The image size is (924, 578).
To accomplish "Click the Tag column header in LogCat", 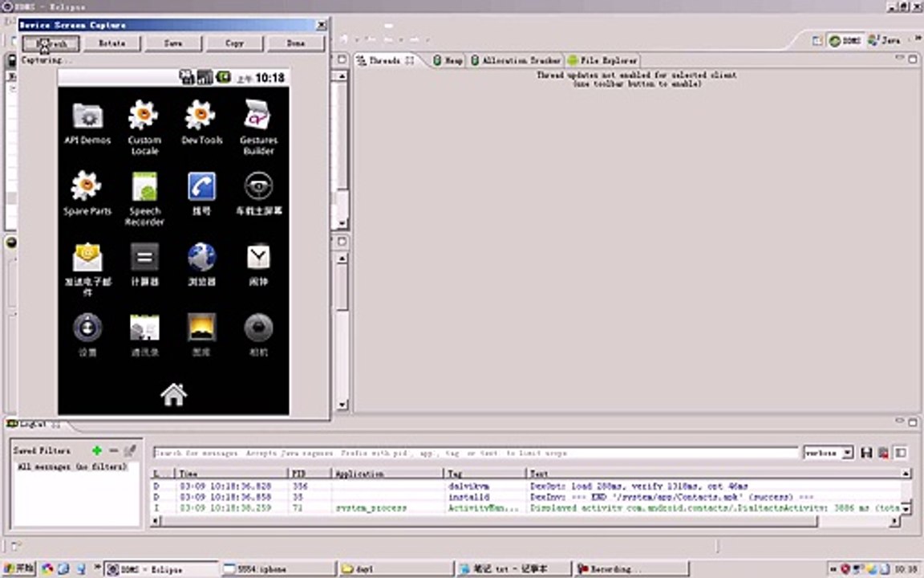I will pos(484,474).
